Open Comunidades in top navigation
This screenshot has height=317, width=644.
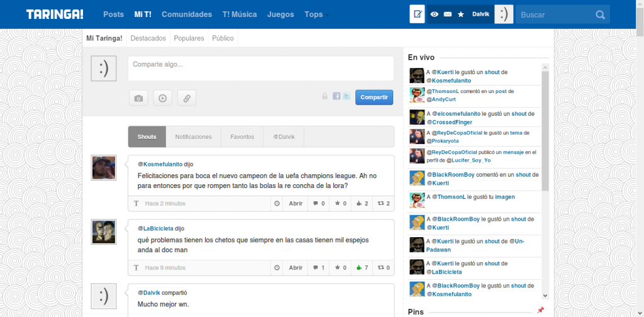187,14
